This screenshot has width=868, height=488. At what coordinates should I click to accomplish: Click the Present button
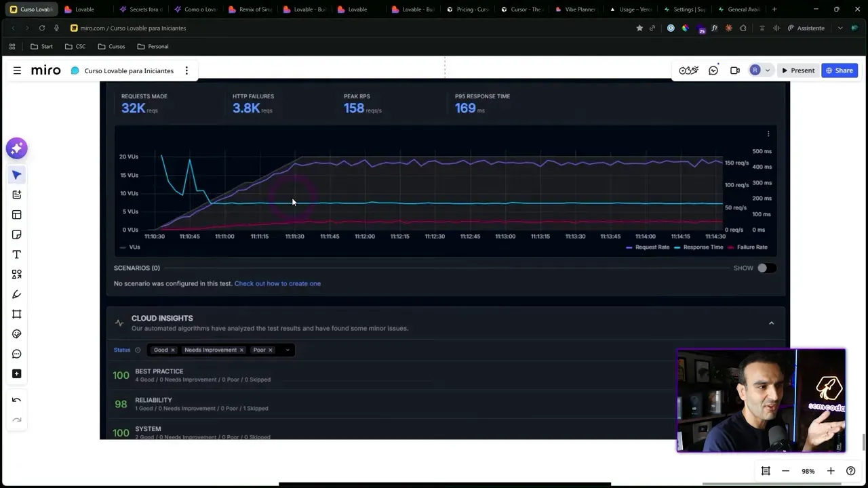pyautogui.click(x=798, y=70)
